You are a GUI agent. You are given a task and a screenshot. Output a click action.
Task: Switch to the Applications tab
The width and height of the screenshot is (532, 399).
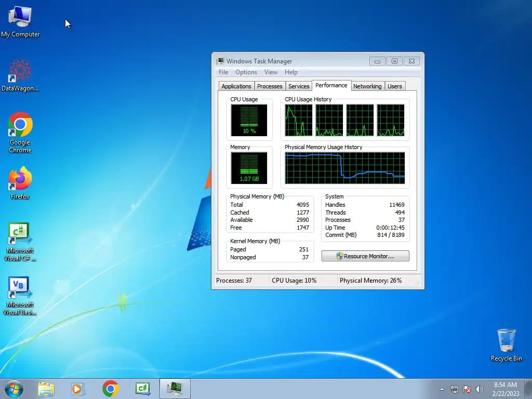pyautogui.click(x=236, y=86)
